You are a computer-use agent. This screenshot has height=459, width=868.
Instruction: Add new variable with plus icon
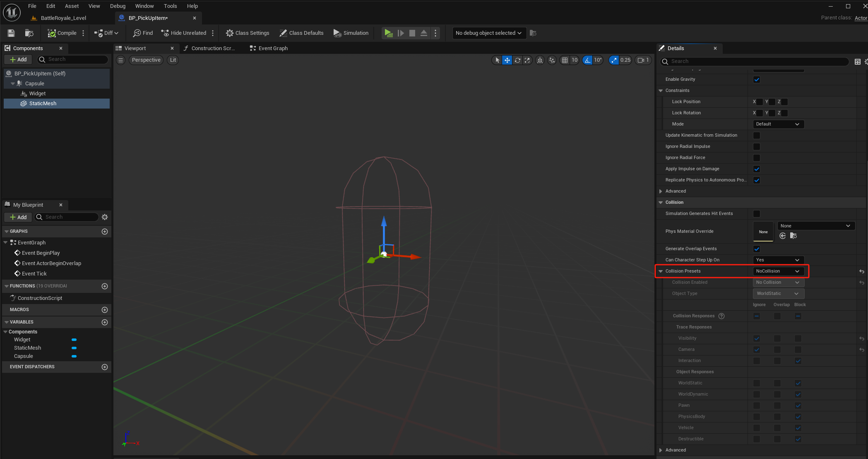pos(105,322)
